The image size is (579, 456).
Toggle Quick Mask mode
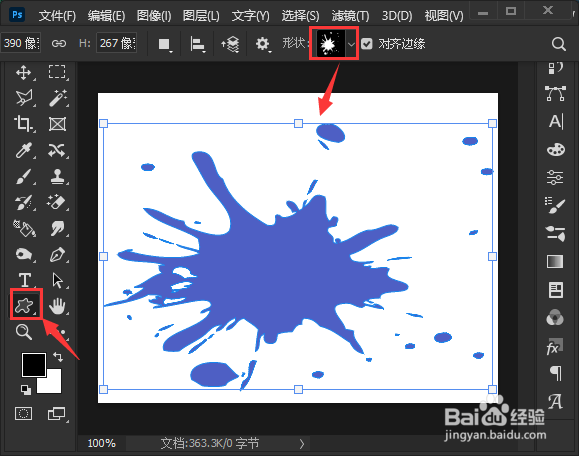(x=23, y=414)
